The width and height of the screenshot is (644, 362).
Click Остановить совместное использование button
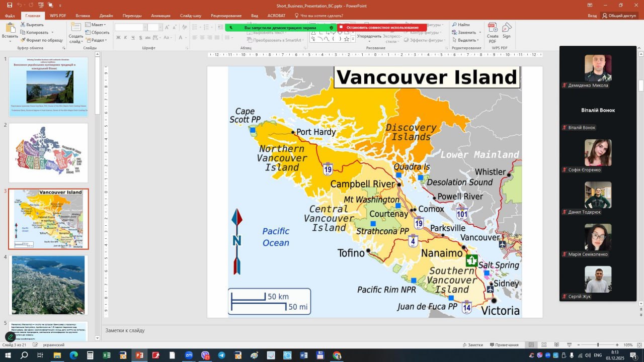click(382, 28)
